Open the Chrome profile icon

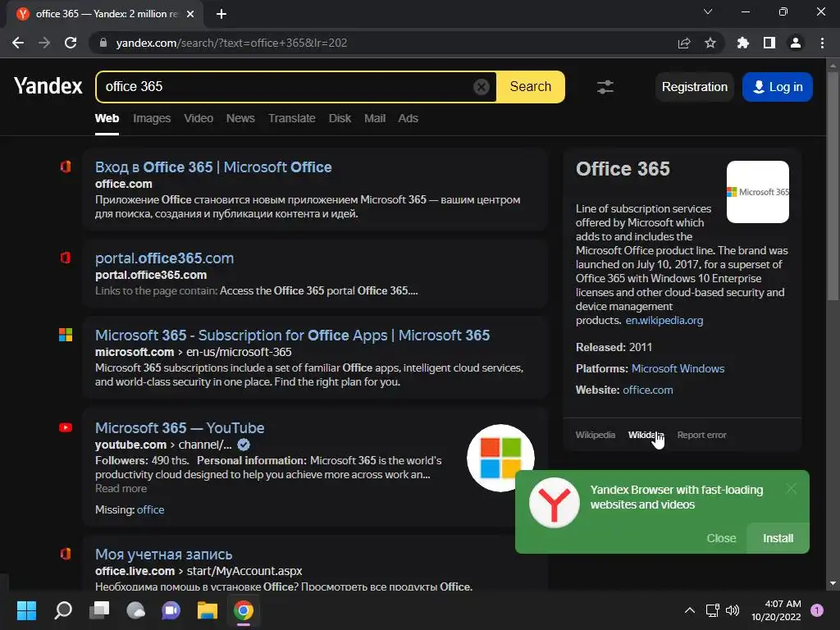click(796, 43)
